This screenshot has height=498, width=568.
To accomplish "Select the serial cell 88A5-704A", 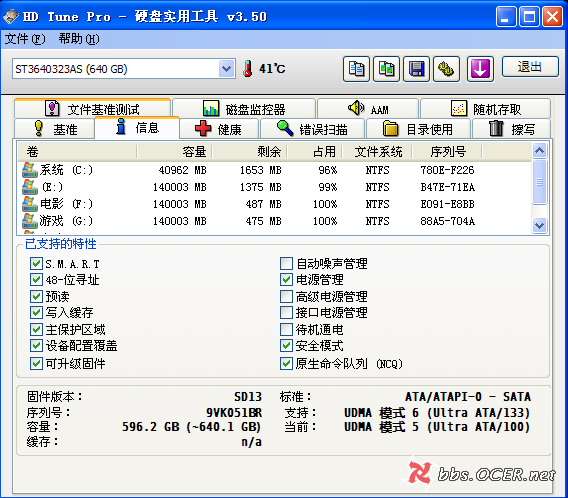I will pos(447,221).
